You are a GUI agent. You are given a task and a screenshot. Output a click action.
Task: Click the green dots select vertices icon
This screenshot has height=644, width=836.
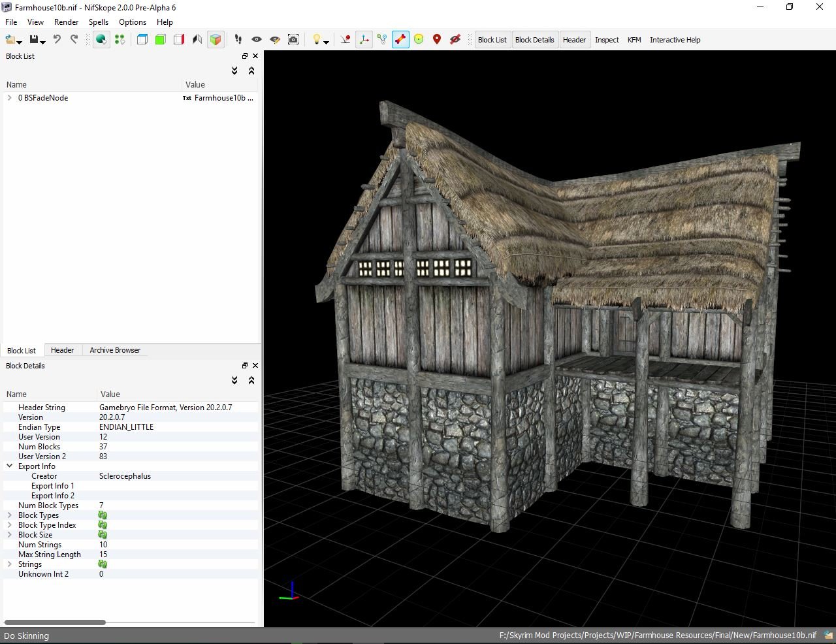(x=120, y=40)
